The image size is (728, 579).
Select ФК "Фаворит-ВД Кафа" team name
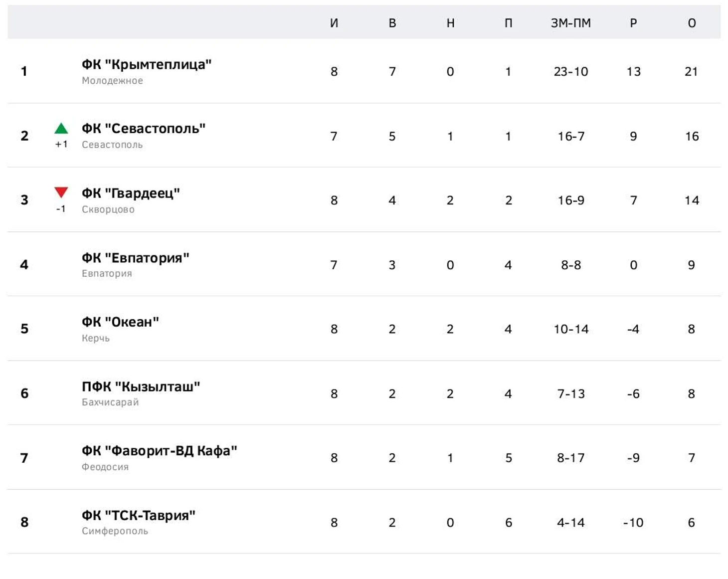coord(160,451)
